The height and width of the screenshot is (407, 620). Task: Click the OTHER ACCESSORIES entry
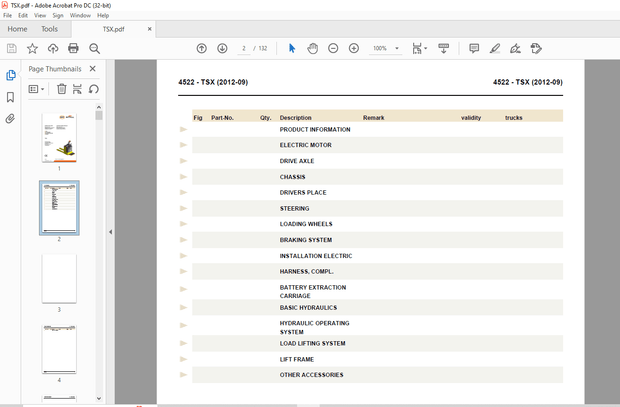pos(312,375)
